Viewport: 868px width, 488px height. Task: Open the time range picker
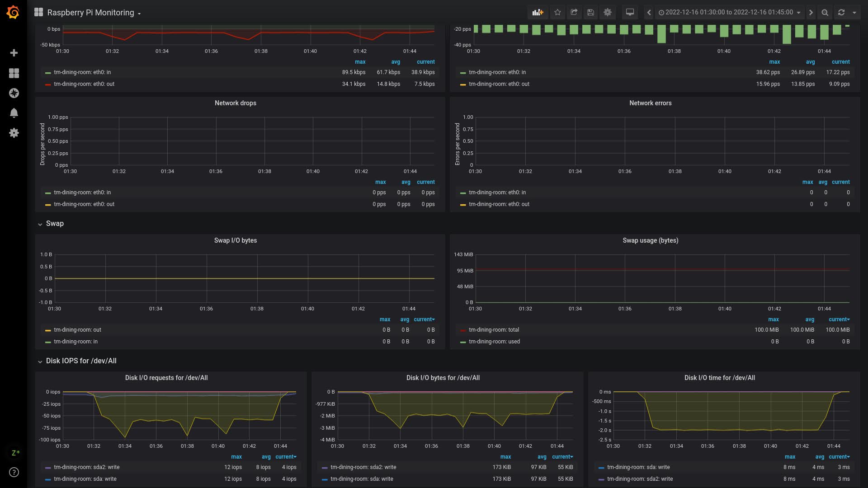pos(729,13)
